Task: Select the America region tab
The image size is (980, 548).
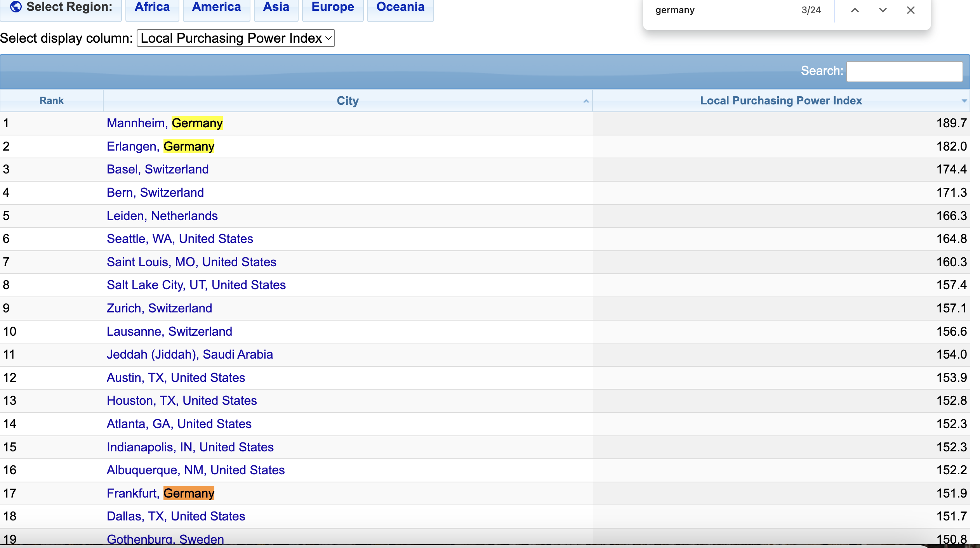Action: click(x=216, y=7)
